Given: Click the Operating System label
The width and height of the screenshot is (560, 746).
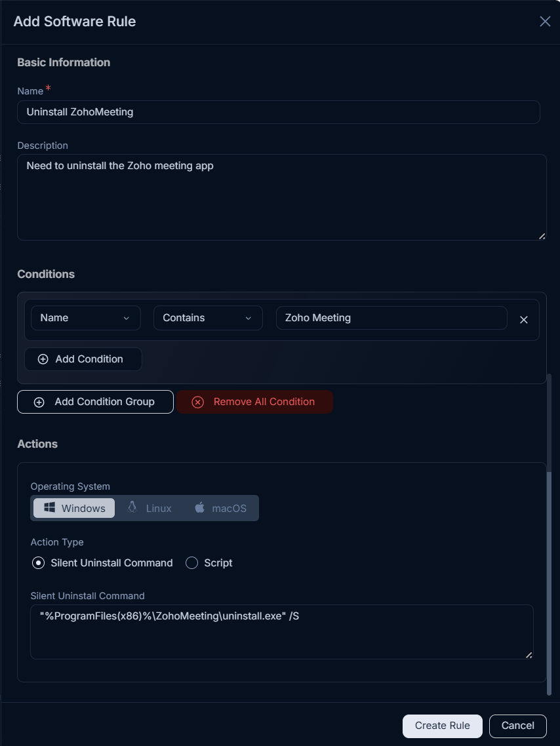Looking at the screenshot, I should (70, 486).
